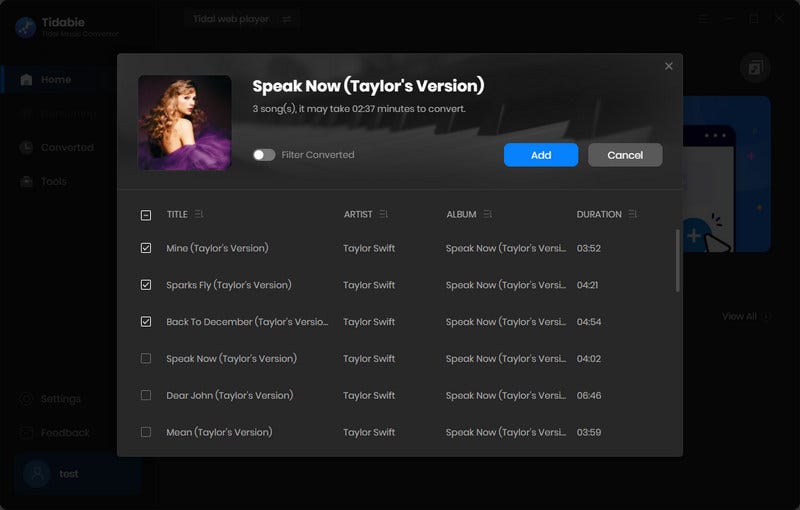Viewport: 800px width, 510px height.
Task: Uncheck Sparks Fly (Taylor's Version) checkbox
Action: tap(146, 285)
